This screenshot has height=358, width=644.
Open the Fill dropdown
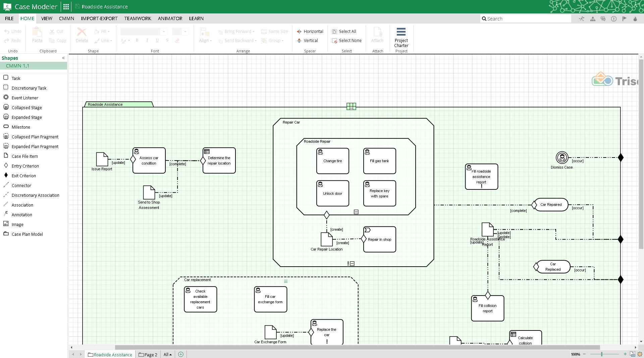[102, 31]
